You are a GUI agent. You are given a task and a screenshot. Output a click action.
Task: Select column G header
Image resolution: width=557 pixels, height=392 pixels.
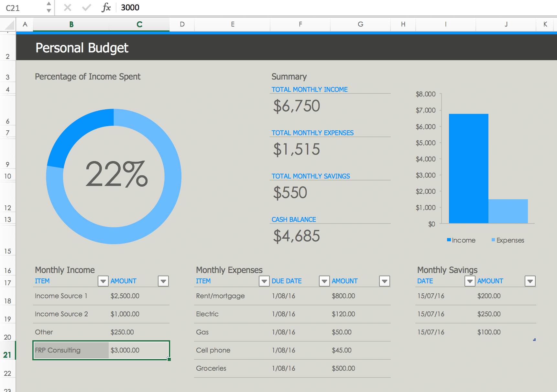[360, 24]
